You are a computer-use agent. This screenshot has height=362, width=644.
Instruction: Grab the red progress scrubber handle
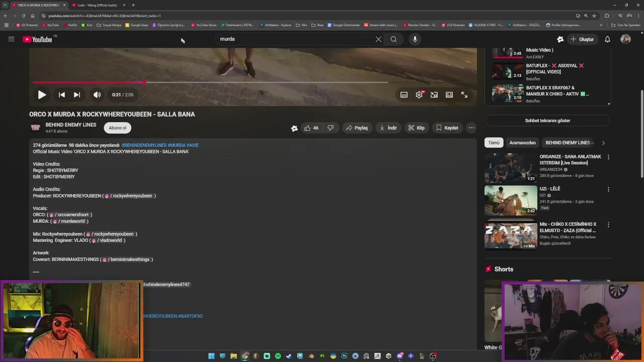(x=144, y=82)
